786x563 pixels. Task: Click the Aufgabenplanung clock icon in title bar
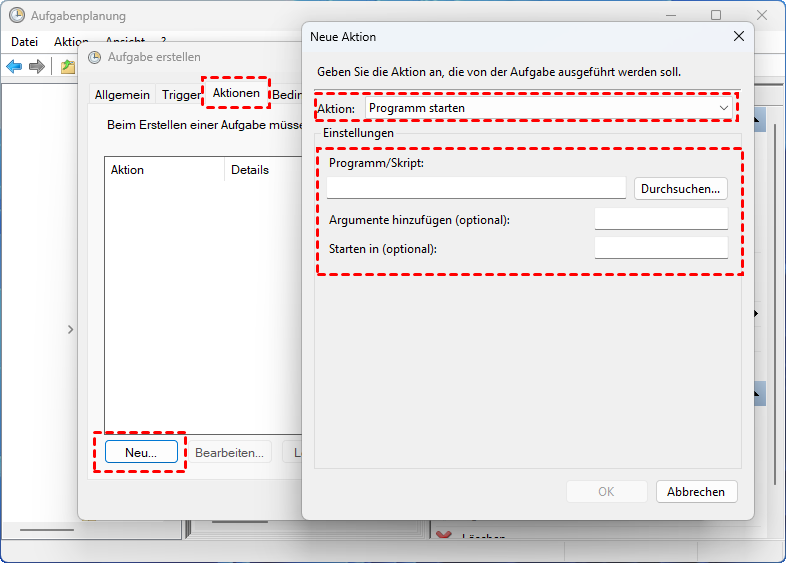point(16,16)
